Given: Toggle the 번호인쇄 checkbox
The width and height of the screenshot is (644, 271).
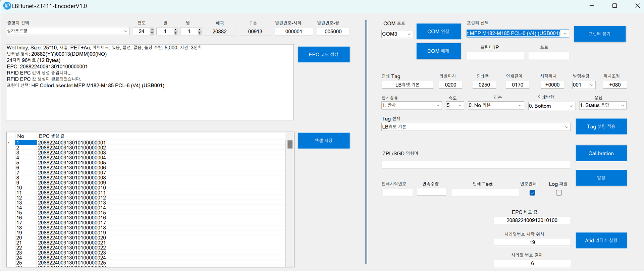Looking at the screenshot, I should point(532,193).
